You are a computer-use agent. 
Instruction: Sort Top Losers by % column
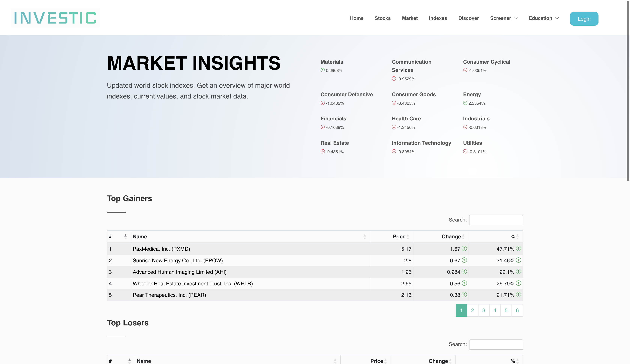click(x=489, y=360)
